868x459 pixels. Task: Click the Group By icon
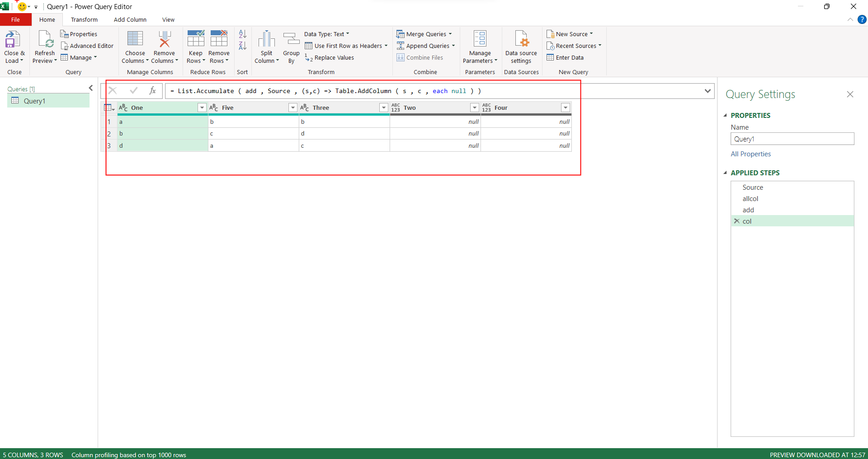(x=292, y=39)
